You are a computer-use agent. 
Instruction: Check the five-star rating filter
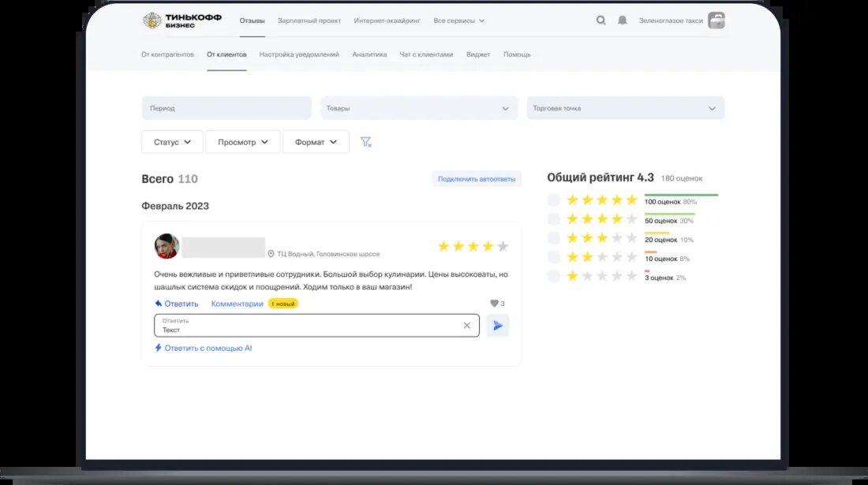pyautogui.click(x=554, y=200)
